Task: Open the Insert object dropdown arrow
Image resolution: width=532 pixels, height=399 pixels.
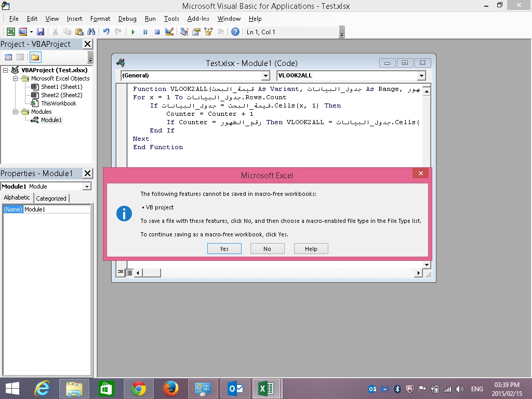Action: pyautogui.click(x=31, y=32)
